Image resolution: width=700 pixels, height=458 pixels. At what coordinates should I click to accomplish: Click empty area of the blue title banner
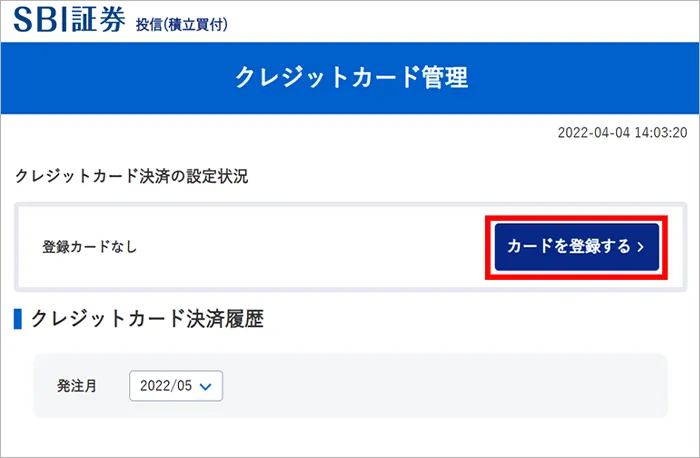pyautogui.click(x=580, y=77)
